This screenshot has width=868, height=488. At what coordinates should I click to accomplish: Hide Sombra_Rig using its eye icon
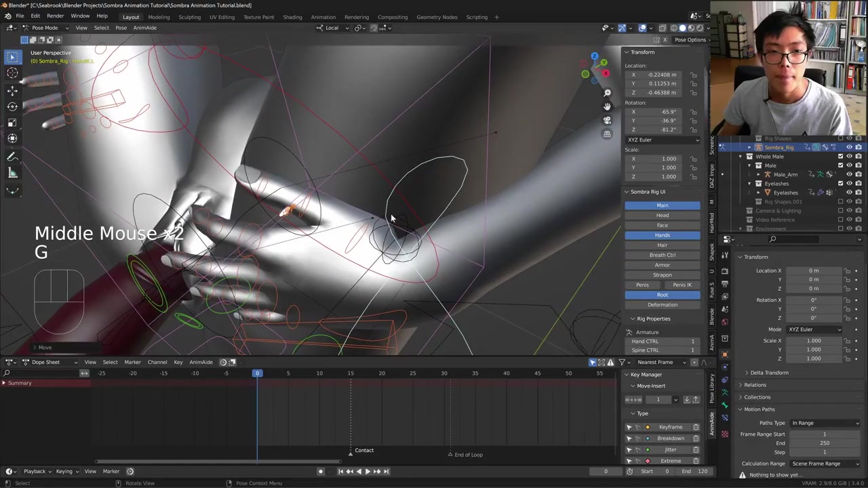849,147
